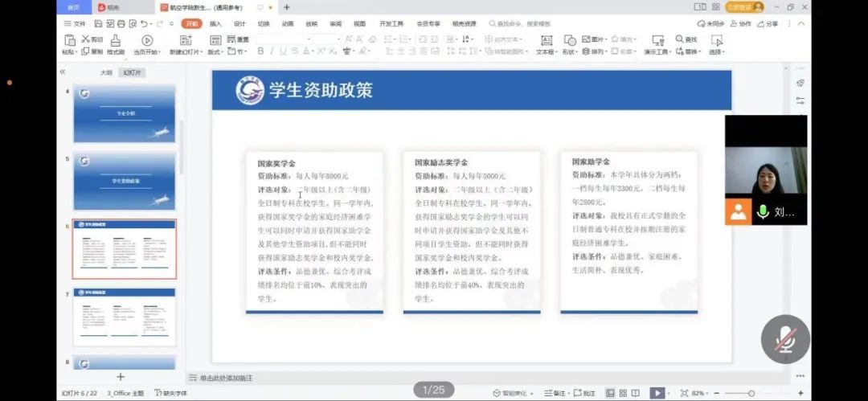The width and height of the screenshot is (868, 401).
Task: Click the Find (查找) magnifier icon
Action: [x=681, y=39]
